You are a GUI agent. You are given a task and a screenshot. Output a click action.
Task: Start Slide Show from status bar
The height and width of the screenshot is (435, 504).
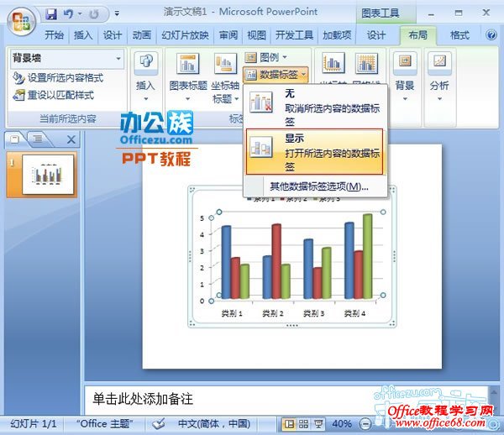pos(318,424)
